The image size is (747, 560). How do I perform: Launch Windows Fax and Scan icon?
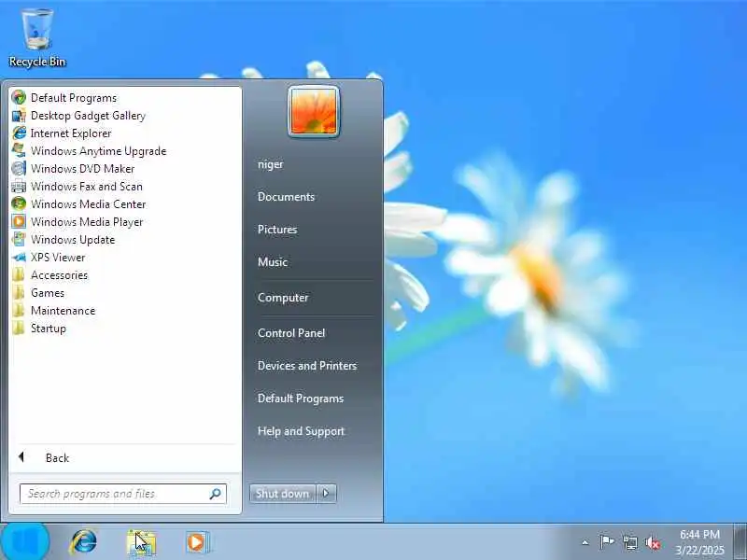pos(19,186)
